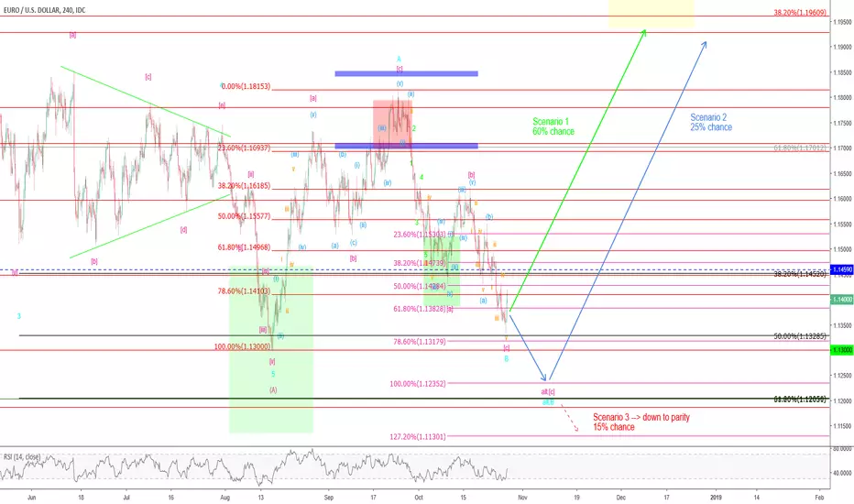
Task: Select the Aug date on time axis
Action: 224,498
